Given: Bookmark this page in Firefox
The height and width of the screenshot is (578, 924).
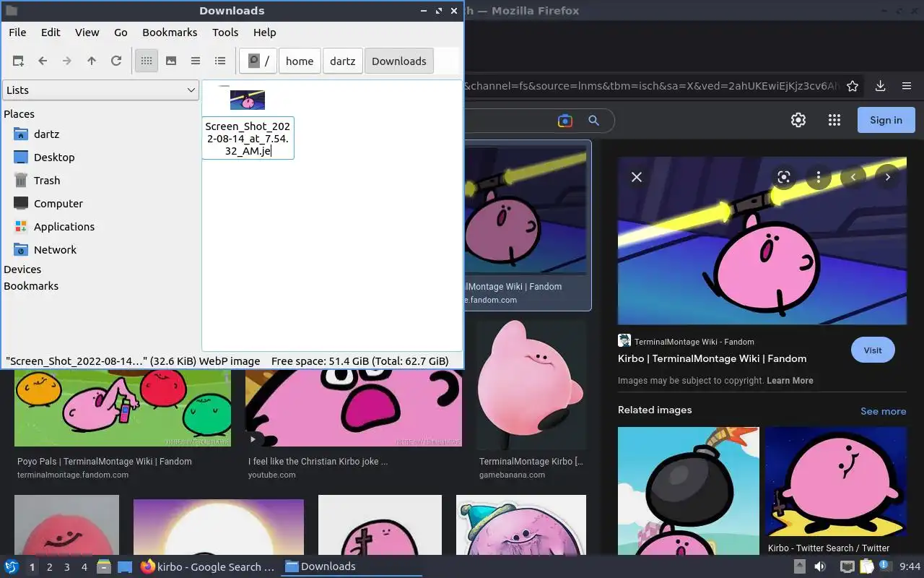Looking at the screenshot, I should click(853, 86).
